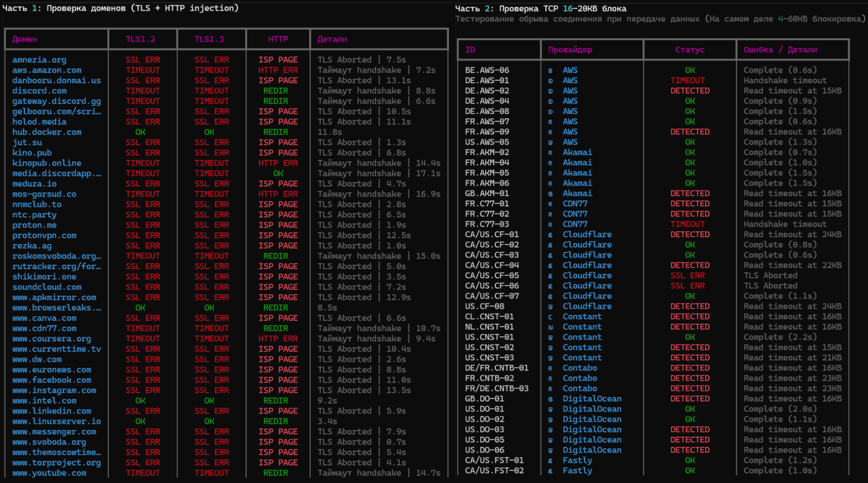868x483 pixels.
Task: Click the Провайдер column header
Action: [570, 50]
